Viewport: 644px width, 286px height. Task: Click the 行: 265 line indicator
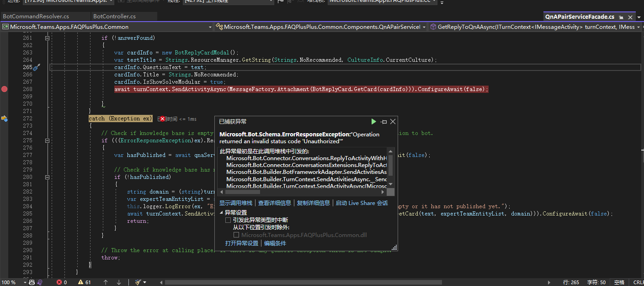[571, 282]
